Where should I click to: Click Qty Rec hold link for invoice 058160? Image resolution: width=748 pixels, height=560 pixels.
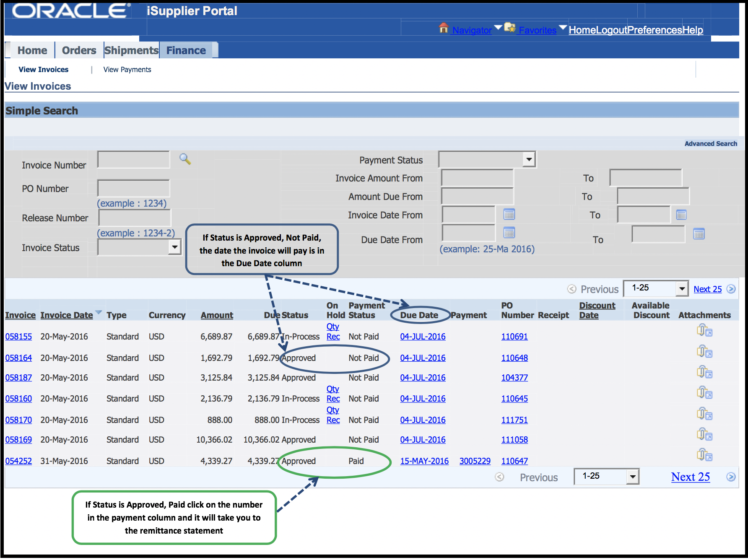click(x=333, y=394)
